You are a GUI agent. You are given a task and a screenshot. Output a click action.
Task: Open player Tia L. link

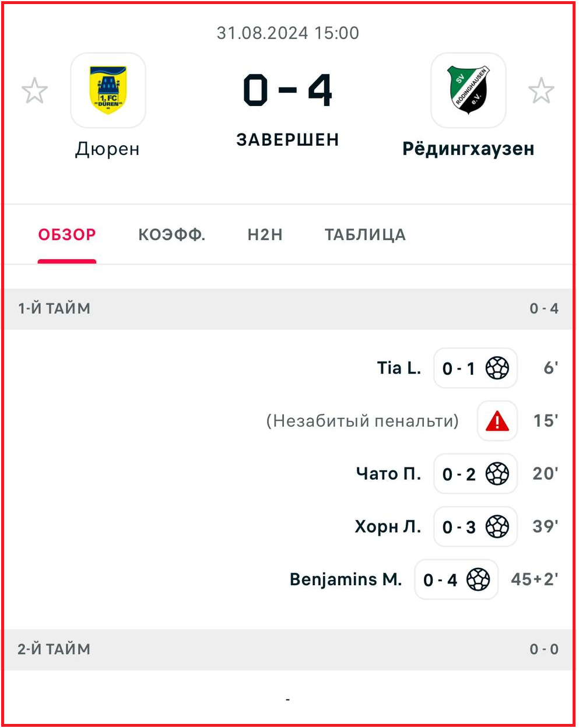(399, 368)
